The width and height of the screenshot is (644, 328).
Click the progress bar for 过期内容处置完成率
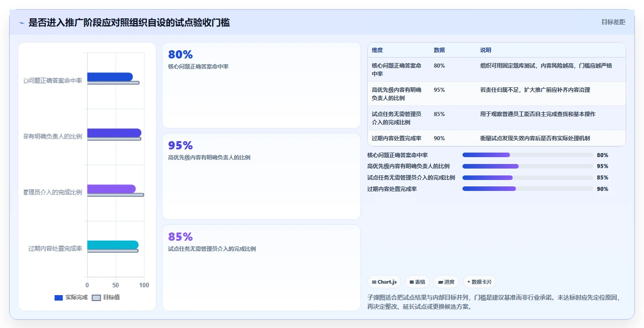click(528, 189)
